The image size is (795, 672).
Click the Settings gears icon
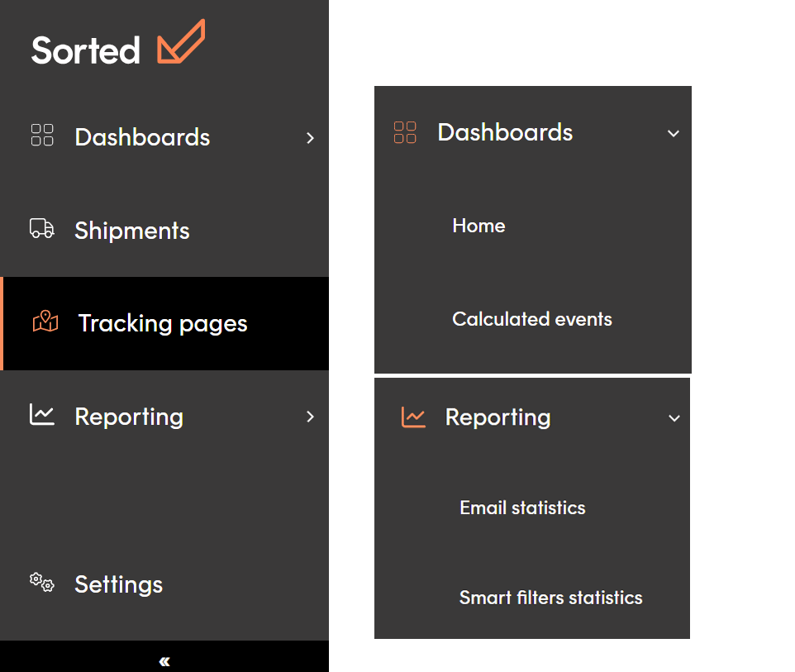click(x=42, y=582)
